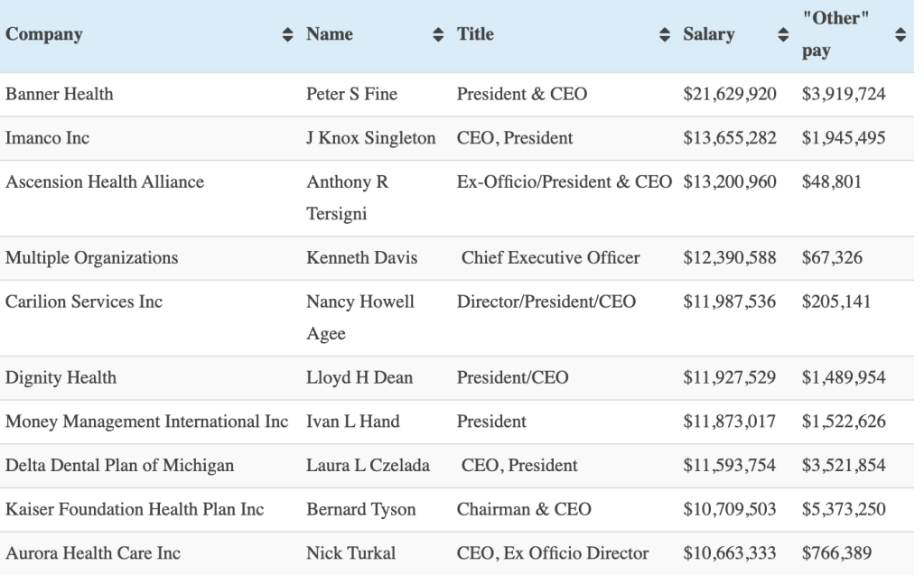Screen dimensions: 924x575
Task: Select Dignity Health company cell
Action: click(x=61, y=378)
